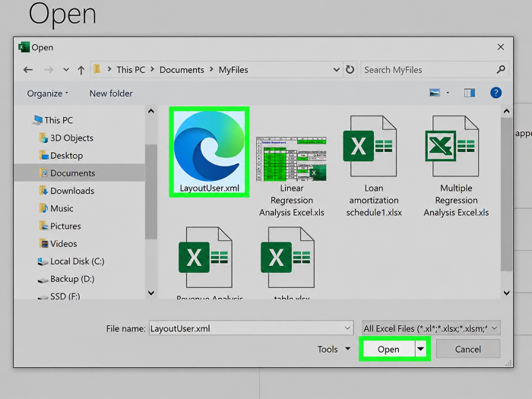Select This PC in the address path
Viewport: 532px width, 399px height.
click(131, 70)
